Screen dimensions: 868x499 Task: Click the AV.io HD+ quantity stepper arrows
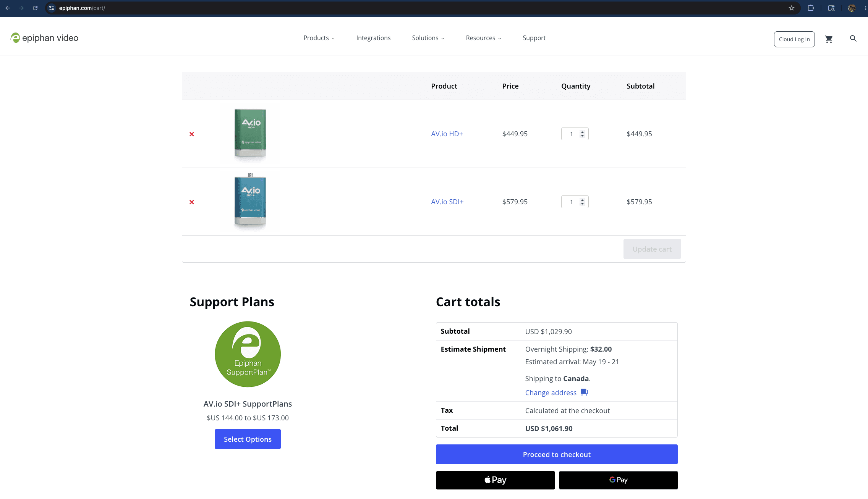(583, 134)
